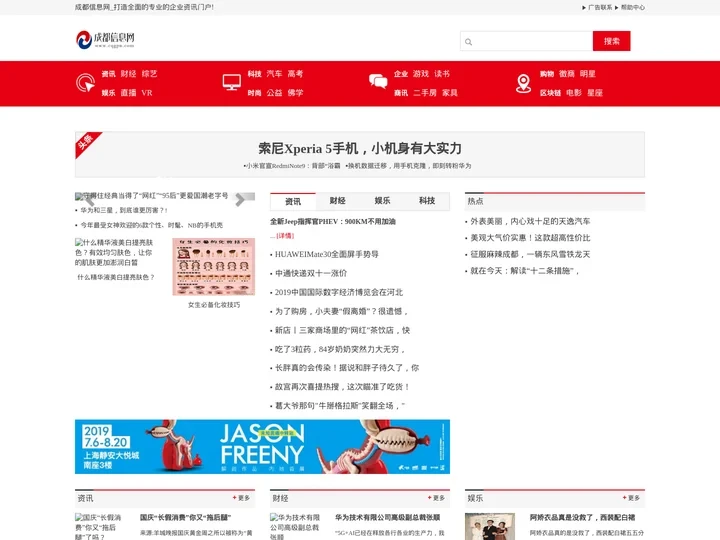Open 小米官宣RedmiNote9 sub-headline
The width and height of the screenshot is (720, 540).
(292, 166)
